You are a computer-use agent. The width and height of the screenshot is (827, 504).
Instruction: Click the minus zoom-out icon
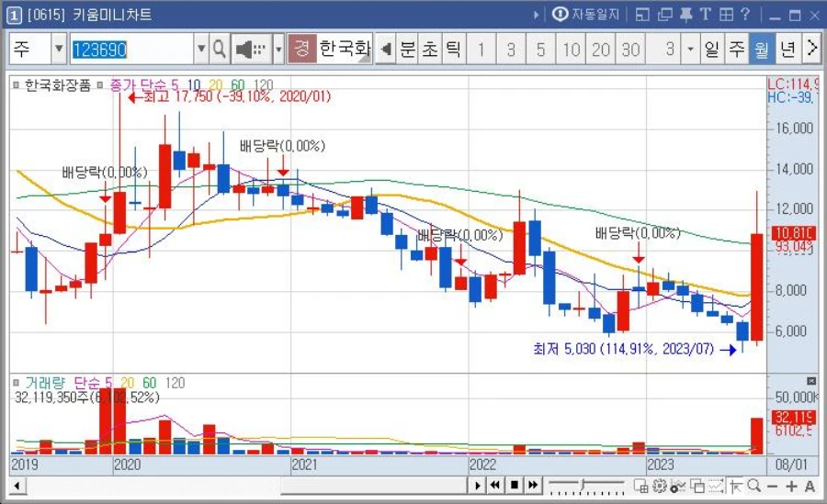tap(772, 486)
